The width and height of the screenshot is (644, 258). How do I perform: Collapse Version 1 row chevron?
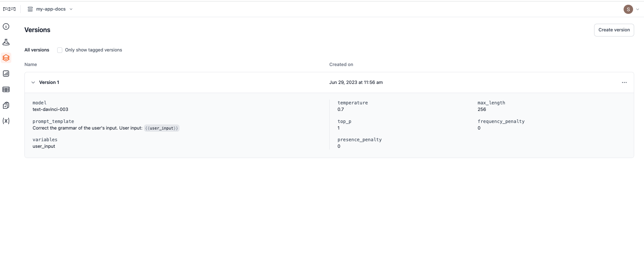[x=33, y=82]
